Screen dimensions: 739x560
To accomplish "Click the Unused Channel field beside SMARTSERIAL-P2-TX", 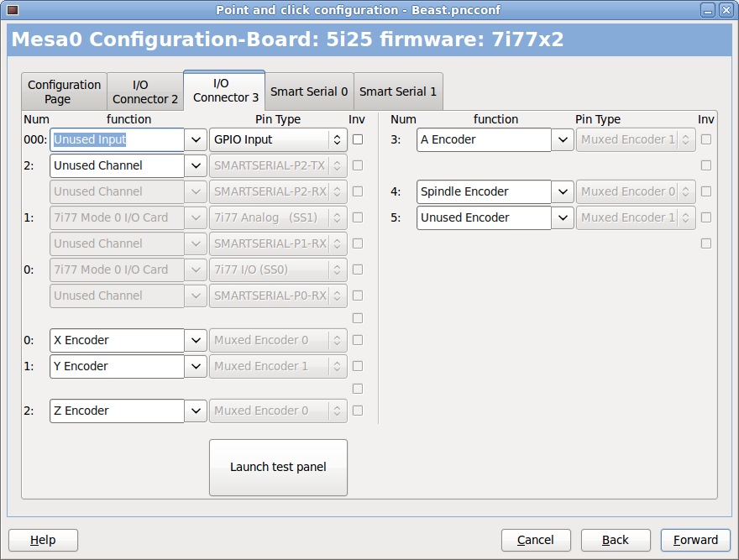I will (117, 165).
